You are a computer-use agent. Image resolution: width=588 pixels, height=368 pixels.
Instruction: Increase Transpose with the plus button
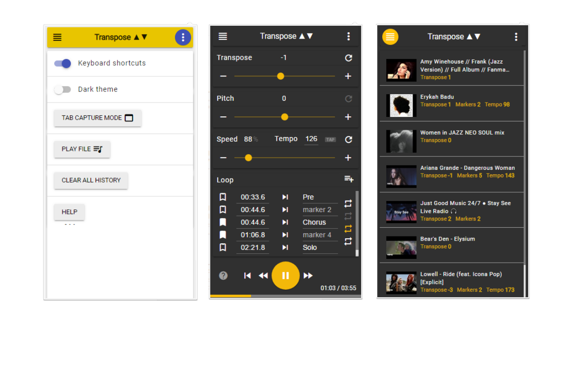point(348,76)
